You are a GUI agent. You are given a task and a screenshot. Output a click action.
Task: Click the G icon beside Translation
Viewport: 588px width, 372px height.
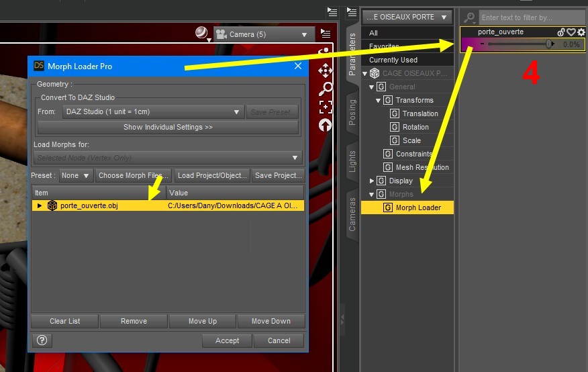(x=395, y=113)
